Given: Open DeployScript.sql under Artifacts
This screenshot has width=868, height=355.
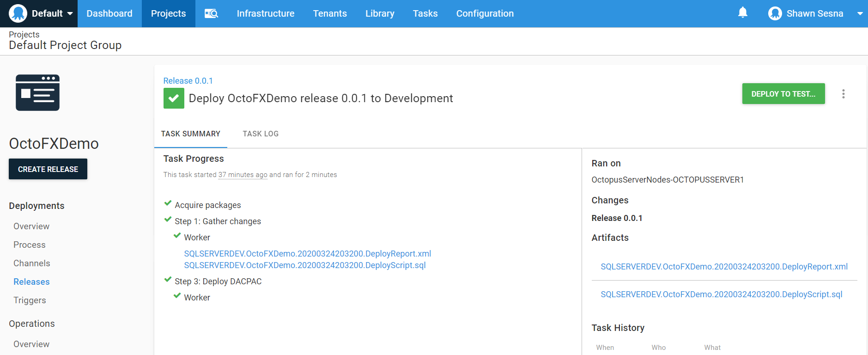Looking at the screenshot, I should pyautogui.click(x=721, y=294).
